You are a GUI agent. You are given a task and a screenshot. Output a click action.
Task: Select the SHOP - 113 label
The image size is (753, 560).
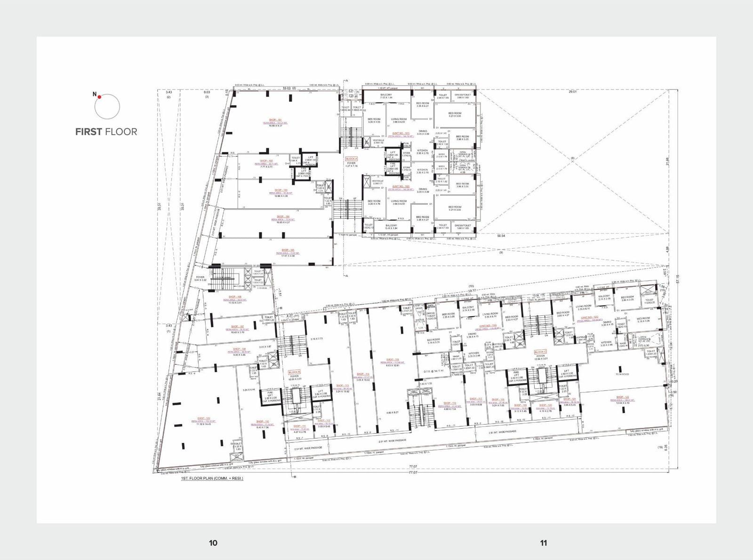342,385
